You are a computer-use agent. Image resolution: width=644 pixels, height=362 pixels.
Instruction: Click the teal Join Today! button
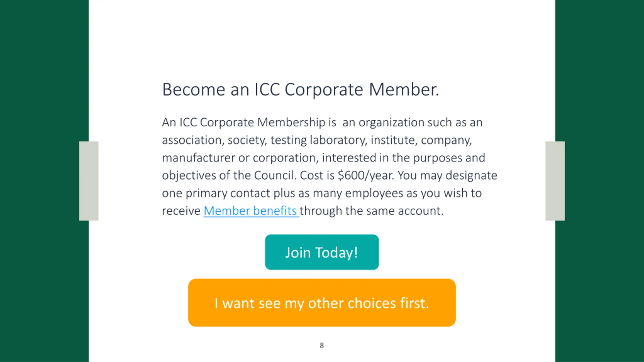point(322,252)
